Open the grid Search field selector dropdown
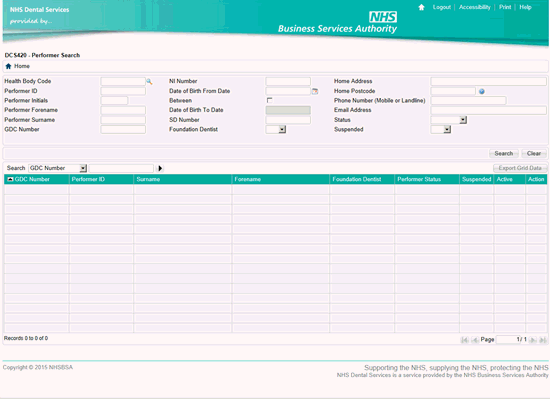Image resolution: width=550 pixels, height=399 pixels. pyautogui.click(x=83, y=168)
